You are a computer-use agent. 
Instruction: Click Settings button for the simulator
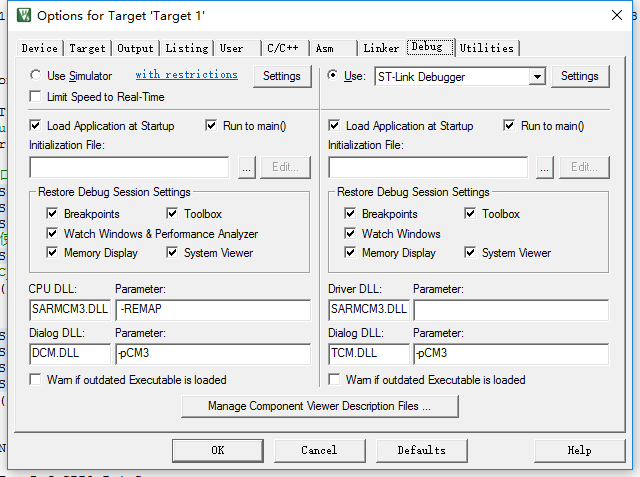point(281,76)
